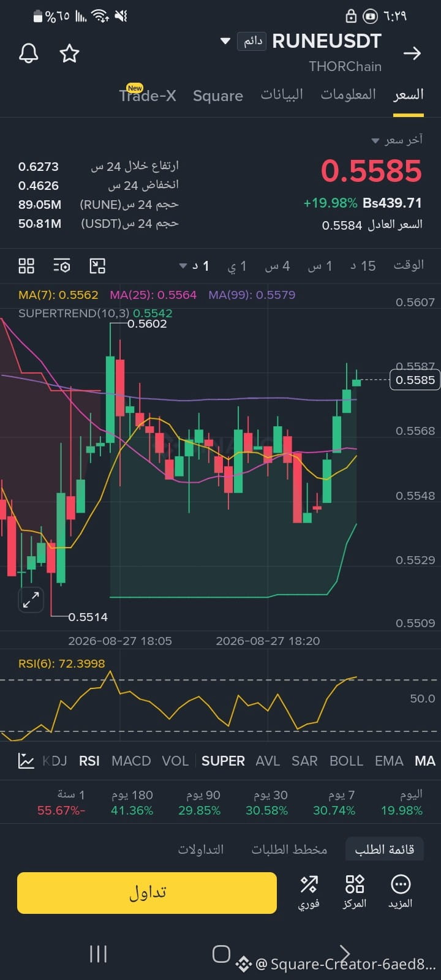Tap the Android back navigation button
The image size is (441, 980).
coord(344,954)
